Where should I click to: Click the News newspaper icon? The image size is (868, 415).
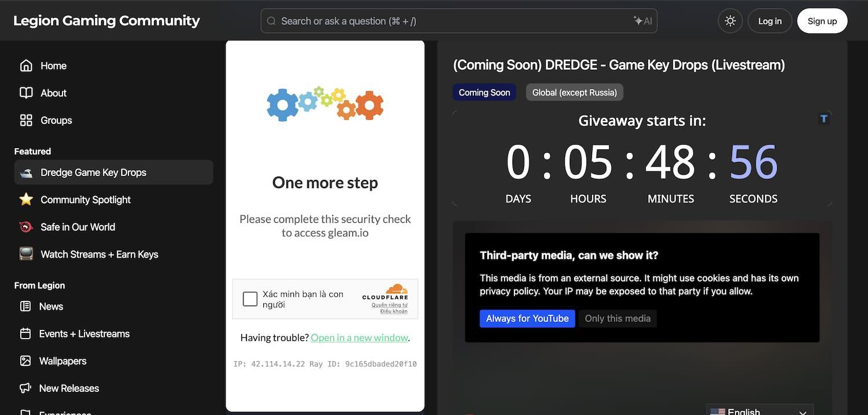pyautogui.click(x=25, y=306)
